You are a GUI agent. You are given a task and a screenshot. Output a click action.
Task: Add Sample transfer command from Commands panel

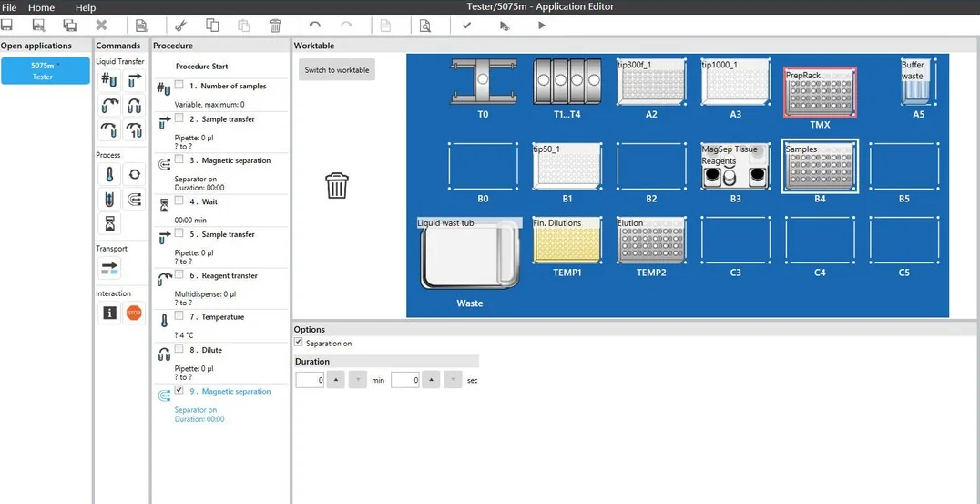coord(135,79)
